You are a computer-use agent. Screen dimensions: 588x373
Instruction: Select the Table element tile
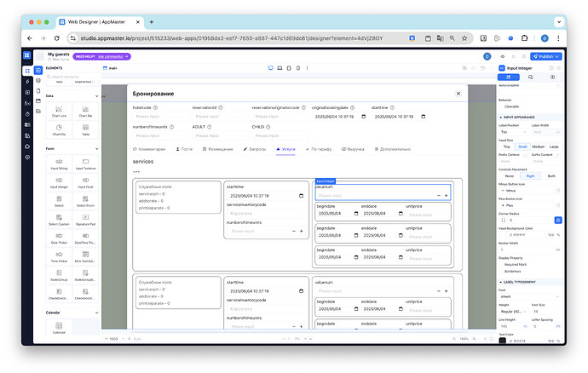click(85, 129)
